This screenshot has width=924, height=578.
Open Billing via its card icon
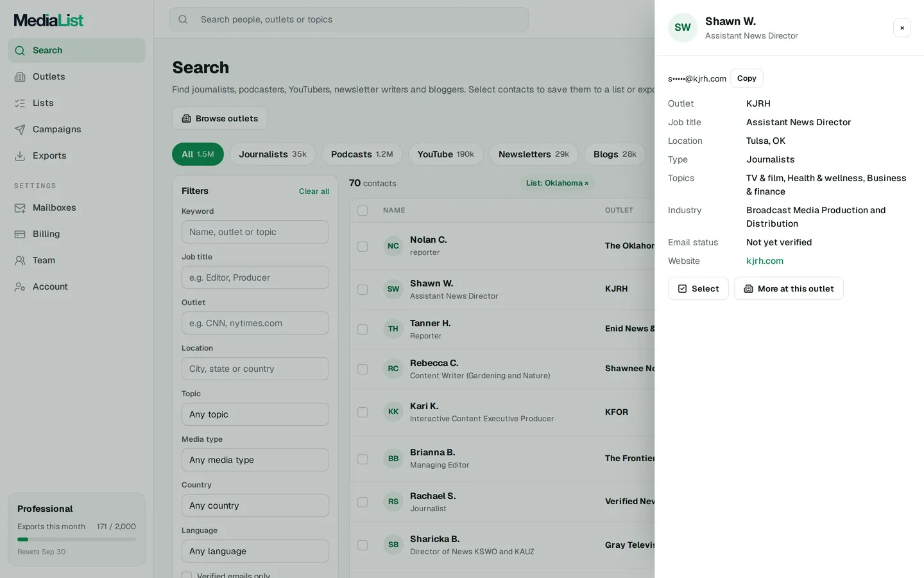pos(21,234)
